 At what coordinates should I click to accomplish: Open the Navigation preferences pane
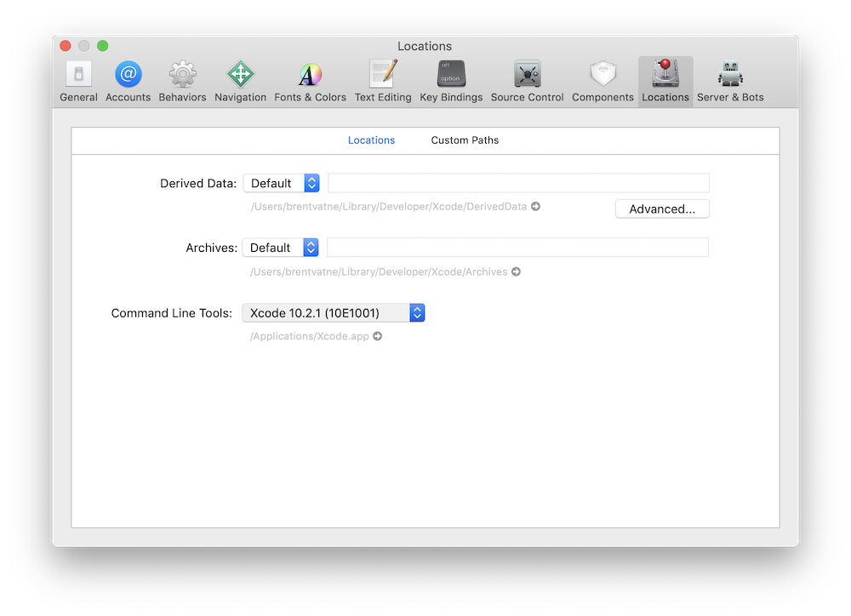point(241,82)
